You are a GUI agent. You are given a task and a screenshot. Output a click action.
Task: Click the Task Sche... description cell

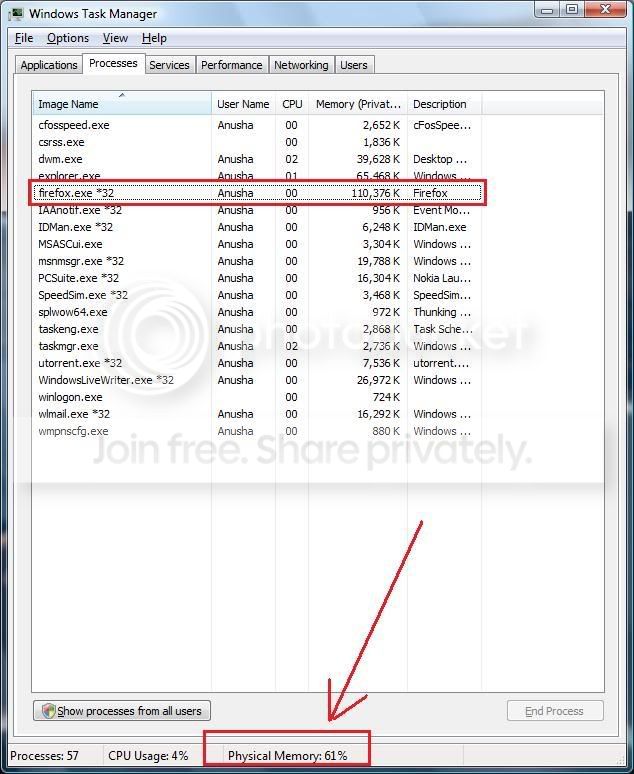coord(443,329)
